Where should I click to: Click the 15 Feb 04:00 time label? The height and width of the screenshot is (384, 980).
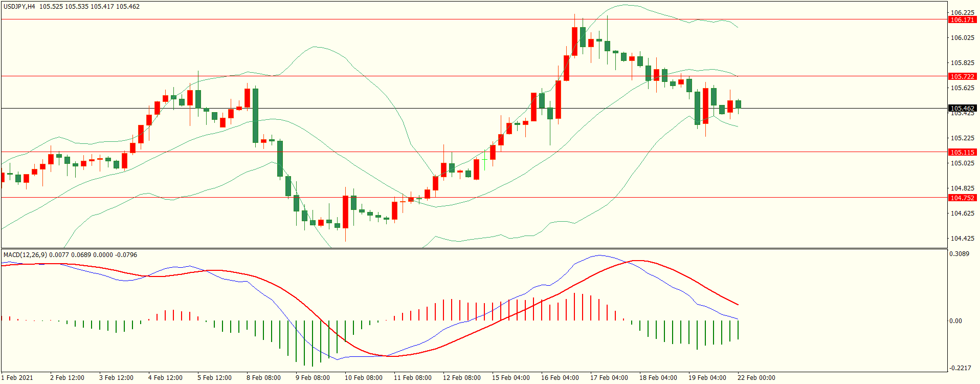[x=510, y=378]
